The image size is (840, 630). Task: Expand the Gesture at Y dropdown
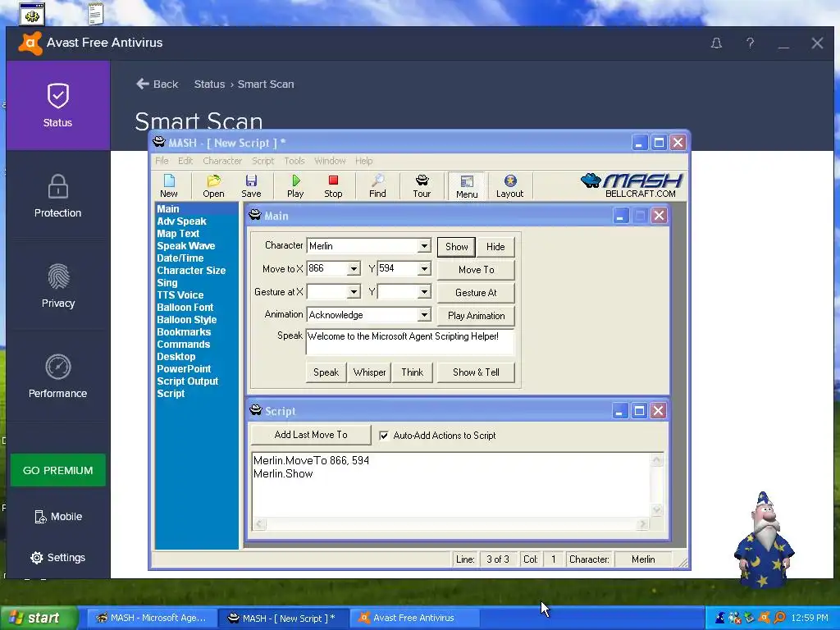point(424,291)
